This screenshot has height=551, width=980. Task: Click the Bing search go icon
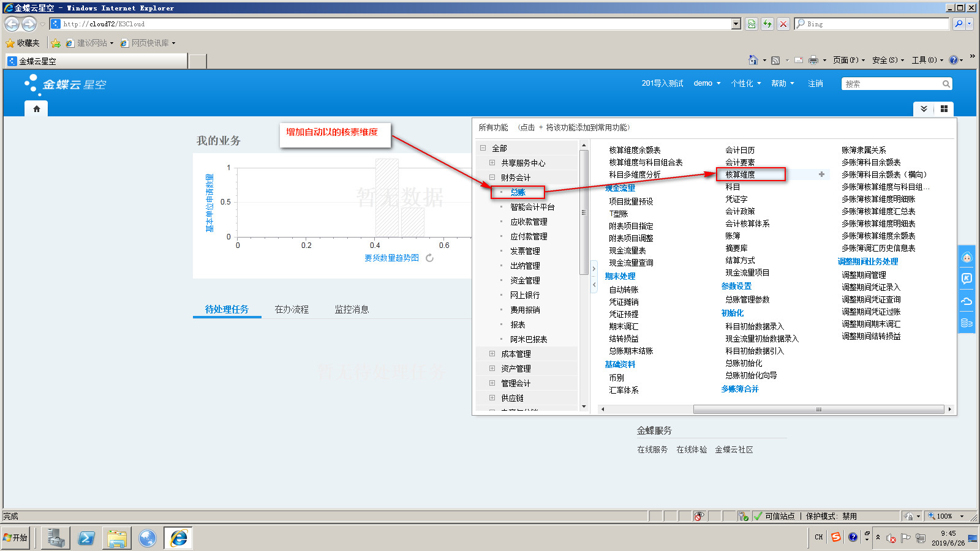(959, 24)
